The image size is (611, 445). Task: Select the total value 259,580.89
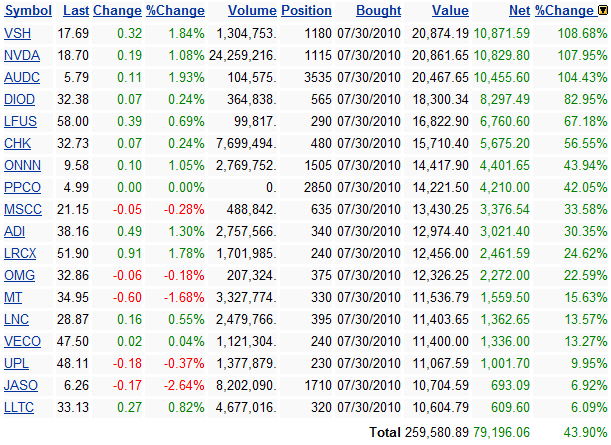point(437,433)
